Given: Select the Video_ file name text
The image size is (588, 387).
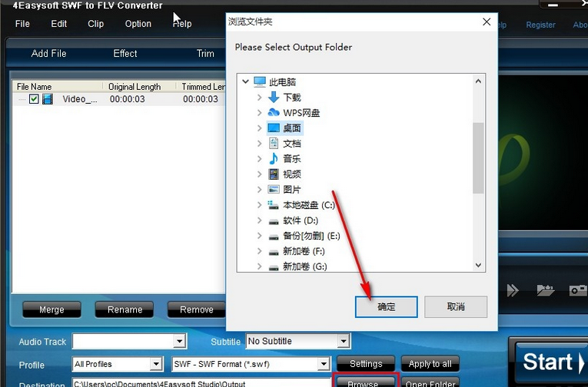Looking at the screenshot, I should coord(80,99).
